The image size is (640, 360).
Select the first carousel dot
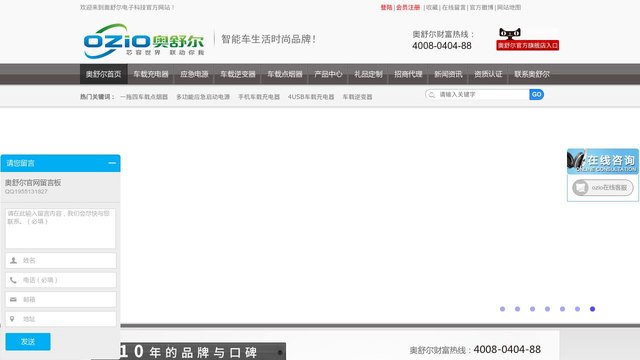pyautogui.click(x=502, y=309)
